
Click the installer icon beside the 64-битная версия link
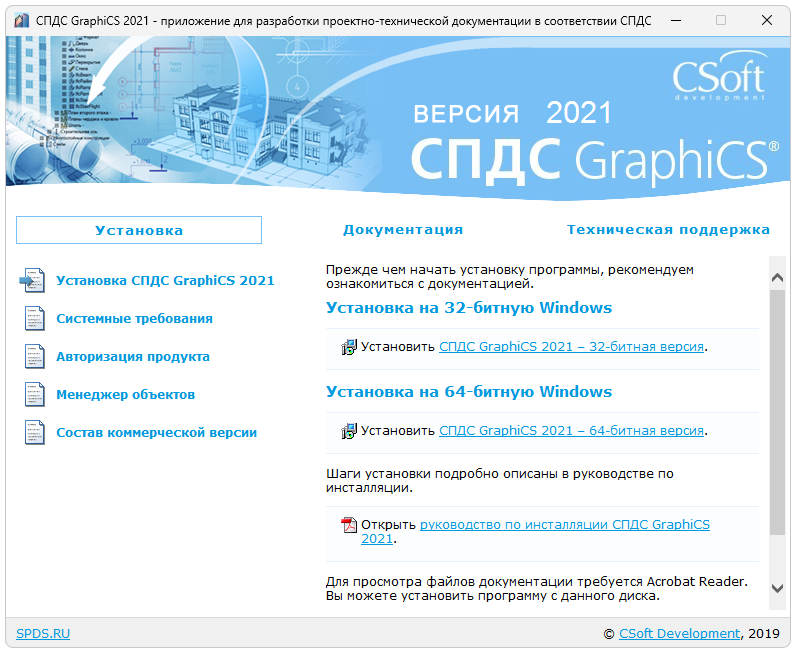[349, 431]
